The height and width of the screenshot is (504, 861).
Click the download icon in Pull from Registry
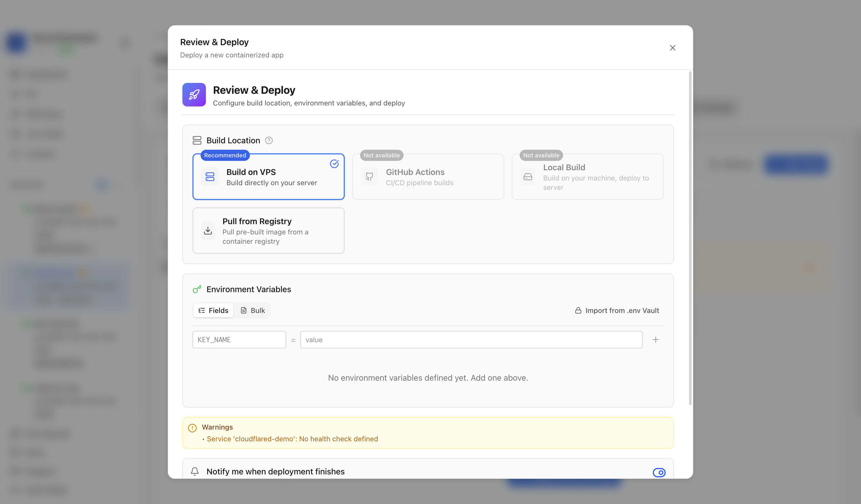(208, 231)
